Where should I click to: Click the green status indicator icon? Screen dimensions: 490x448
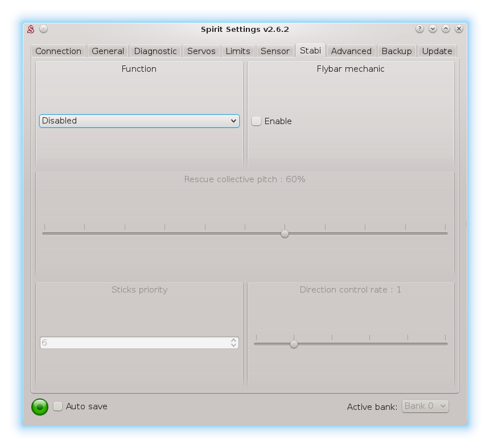(x=40, y=406)
